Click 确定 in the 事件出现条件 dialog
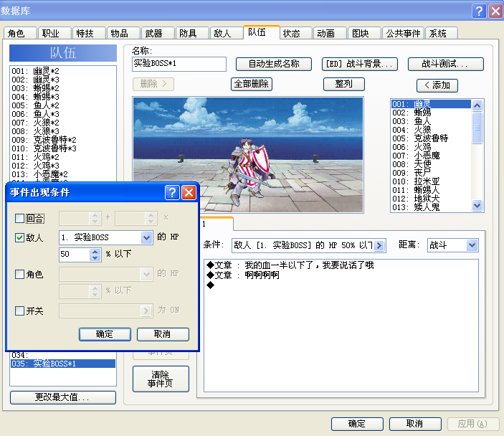 coord(105,334)
